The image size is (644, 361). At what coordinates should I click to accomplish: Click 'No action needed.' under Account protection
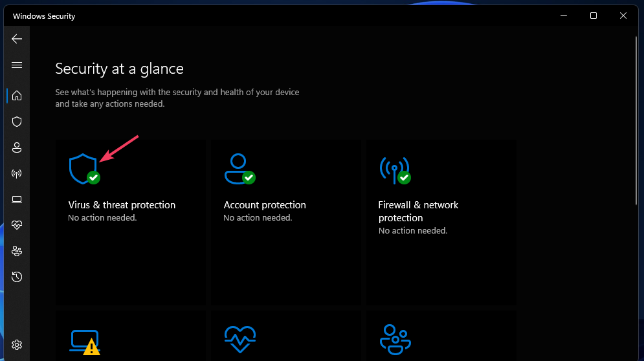258,217
